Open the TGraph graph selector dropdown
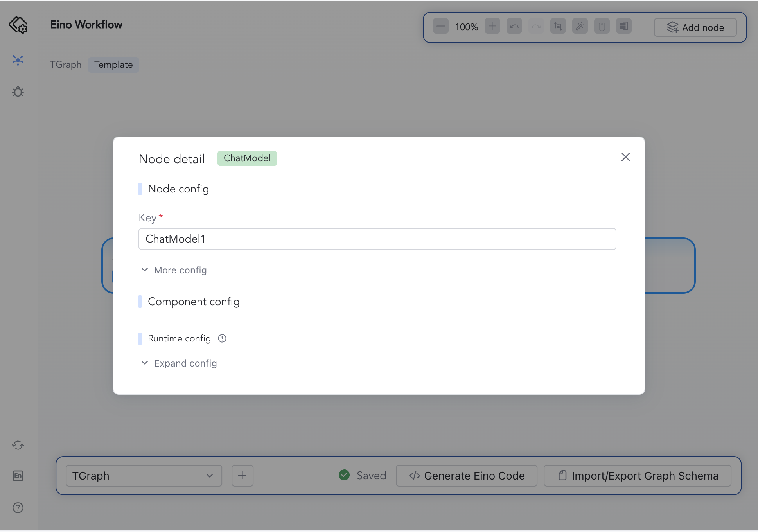The image size is (758, 532). pyautogui.click(x=144, y=476)
